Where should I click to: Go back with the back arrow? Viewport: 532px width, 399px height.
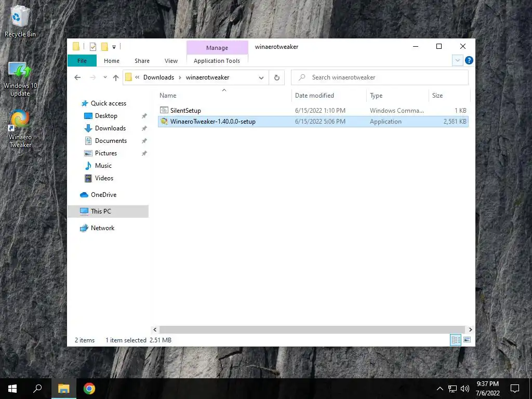[x=77, y=77]
